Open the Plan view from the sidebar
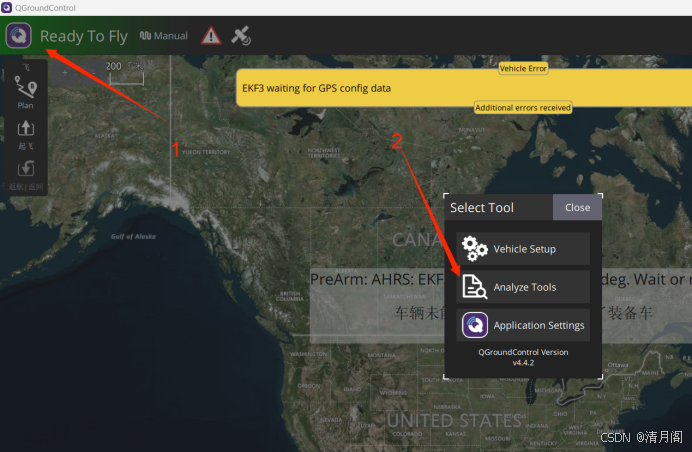The image size is (692, 452). tap(26, 92)
